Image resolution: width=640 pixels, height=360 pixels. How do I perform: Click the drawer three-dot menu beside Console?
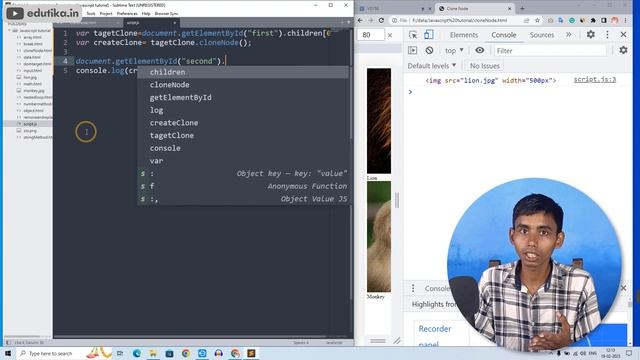point(413,288)
